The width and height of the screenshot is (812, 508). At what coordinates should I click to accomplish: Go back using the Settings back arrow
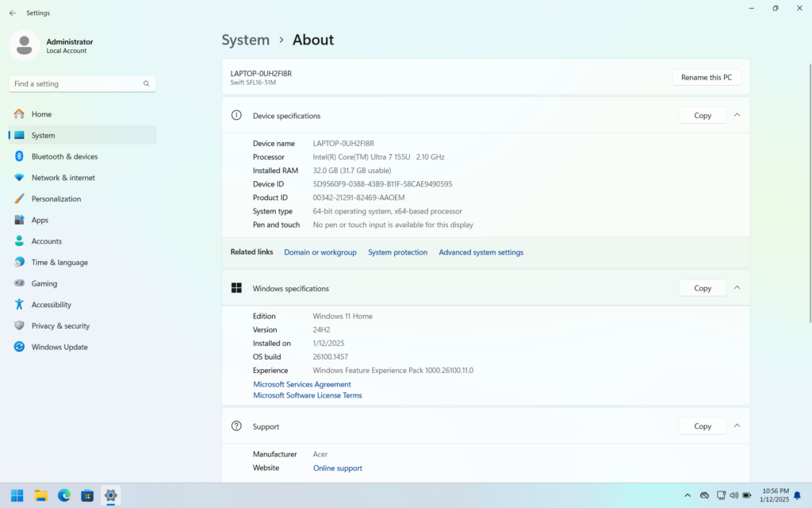pos(13,13)
